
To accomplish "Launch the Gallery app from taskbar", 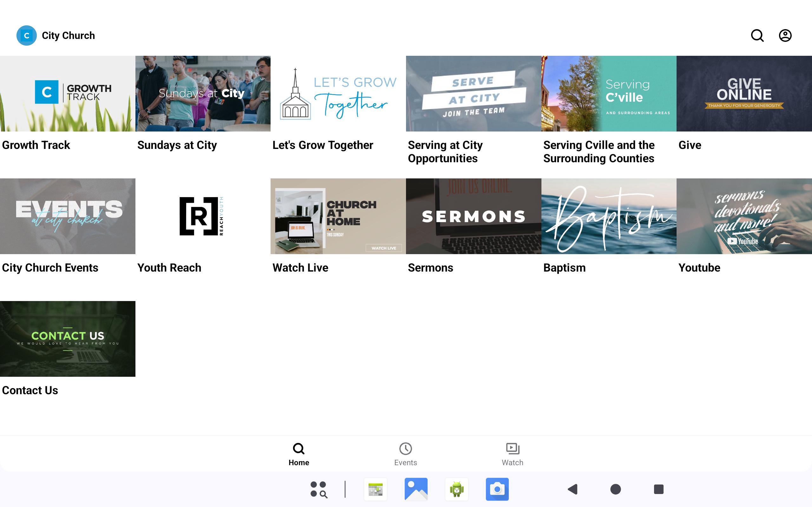I will pos(416,489).
